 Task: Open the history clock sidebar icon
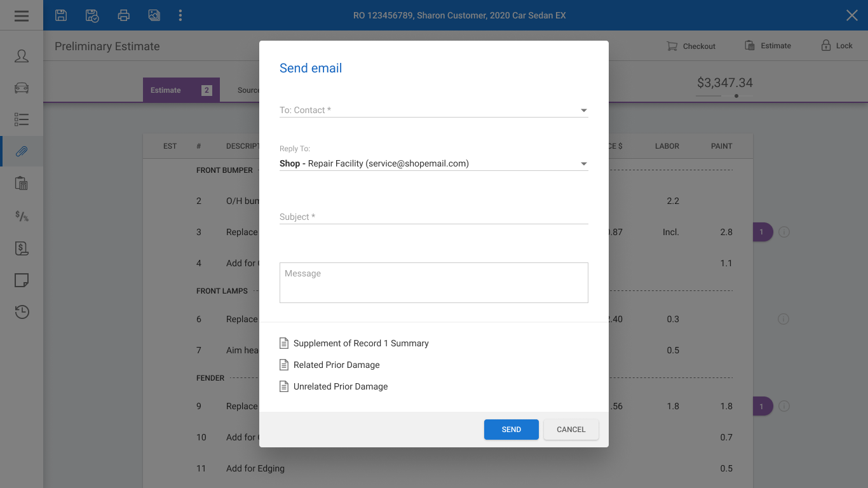(x=22, y=312)
